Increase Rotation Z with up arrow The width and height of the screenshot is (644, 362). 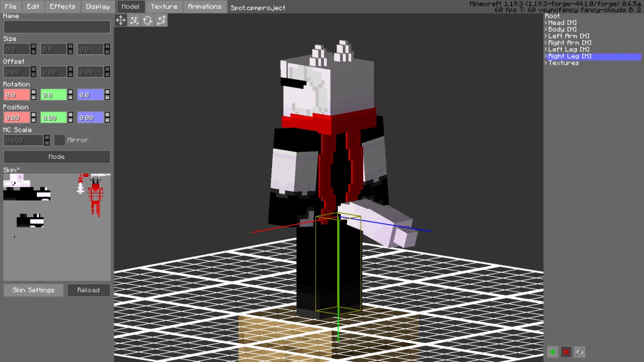pyautogui.click(x=107, y=92)
